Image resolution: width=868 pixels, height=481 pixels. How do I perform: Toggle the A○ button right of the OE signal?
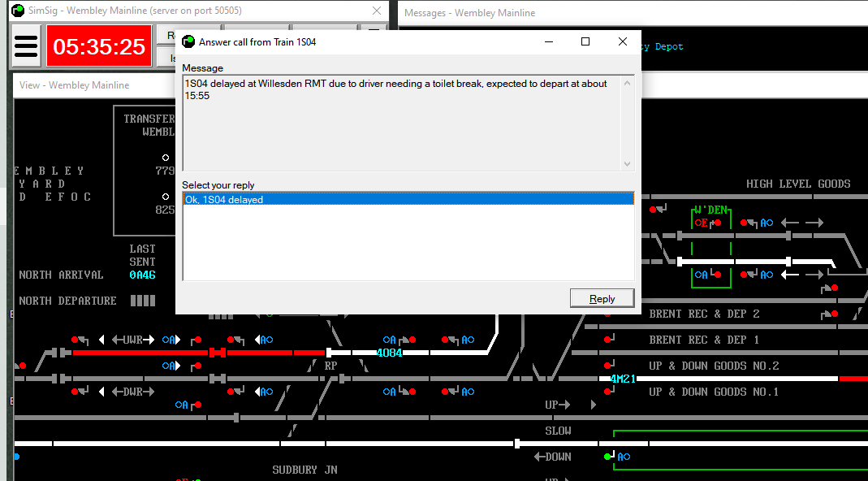[x=767, y=223]
